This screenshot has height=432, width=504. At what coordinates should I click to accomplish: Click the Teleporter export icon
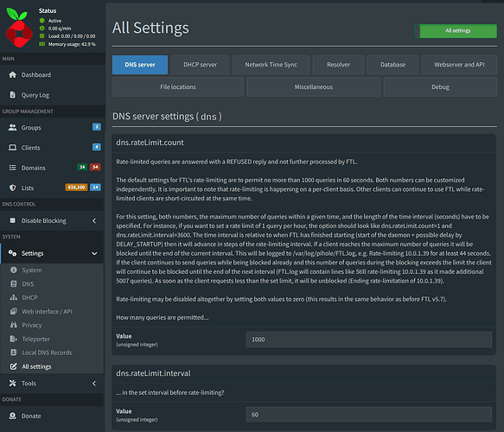click(x=14, y=339)
